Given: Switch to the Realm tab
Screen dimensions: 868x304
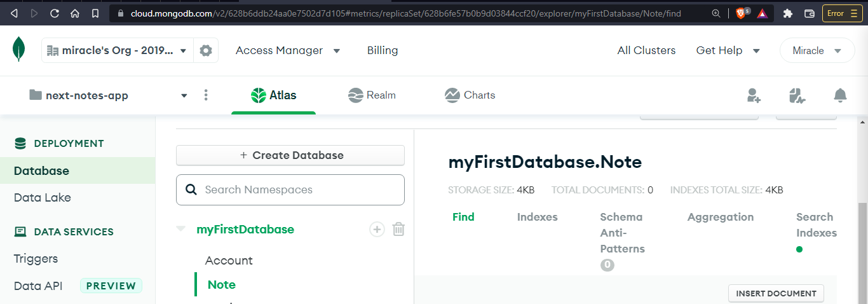Looking at the screenshot, I should (372, 95).
